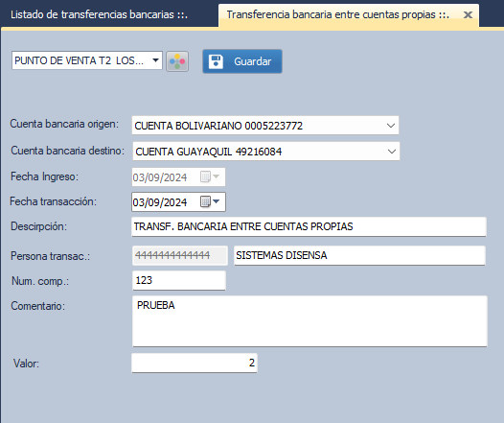Select Transferencia bancaria entre cuentas propias tab

338,14
